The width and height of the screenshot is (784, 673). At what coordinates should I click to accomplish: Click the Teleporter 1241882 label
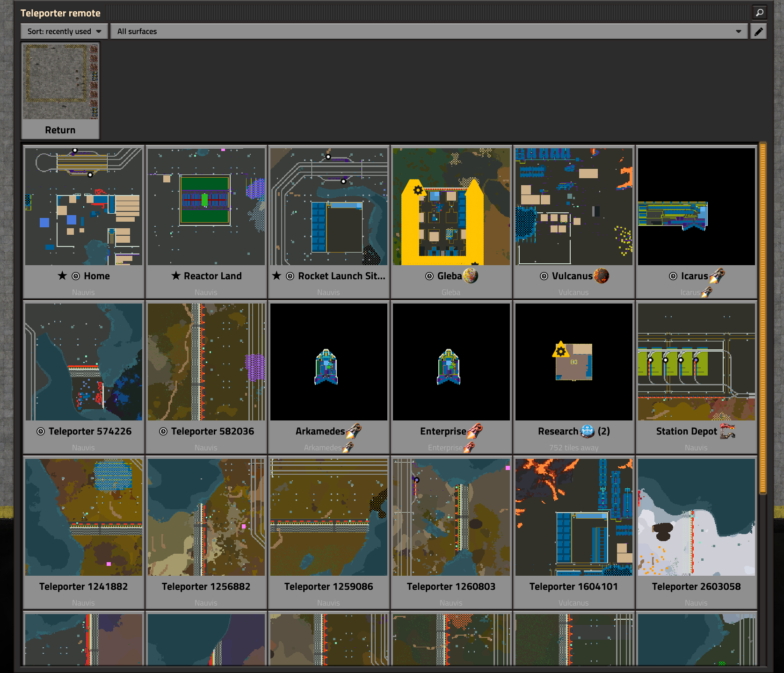coord(84,586)
